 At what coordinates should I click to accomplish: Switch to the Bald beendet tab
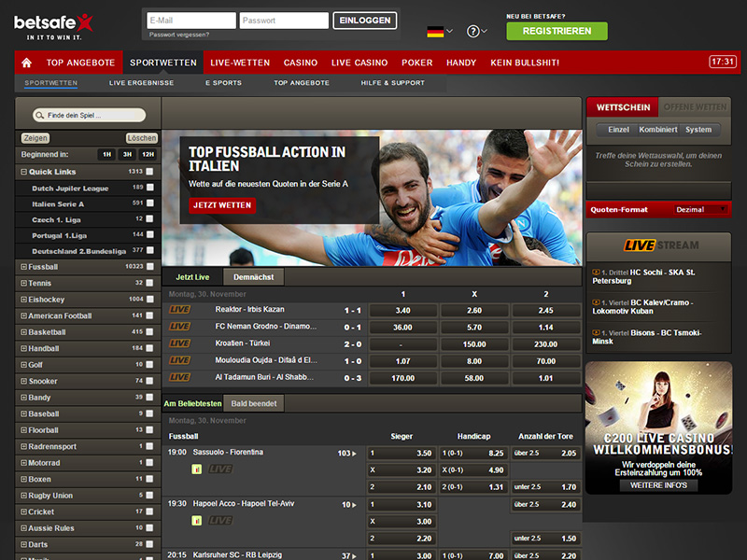[253, 404]
